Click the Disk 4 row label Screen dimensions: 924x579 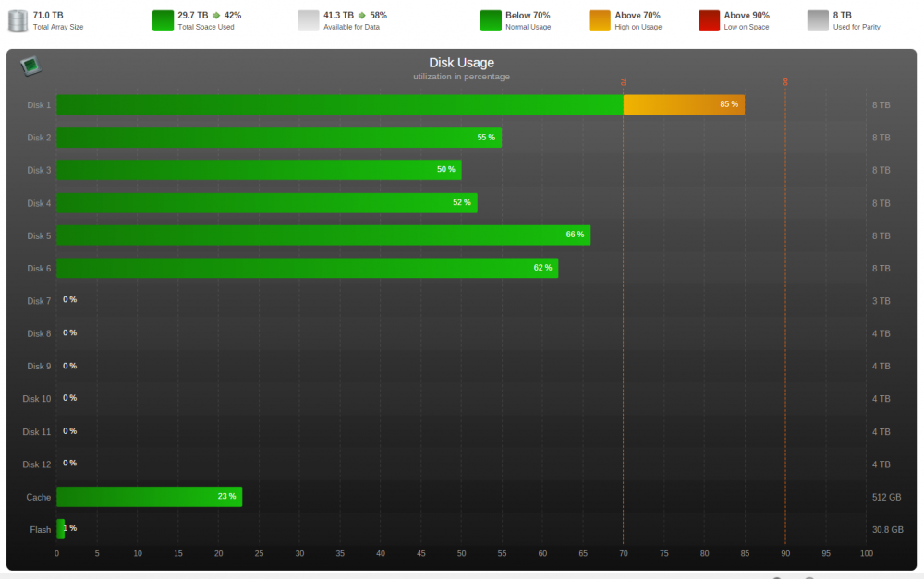(x=39, y=203)
